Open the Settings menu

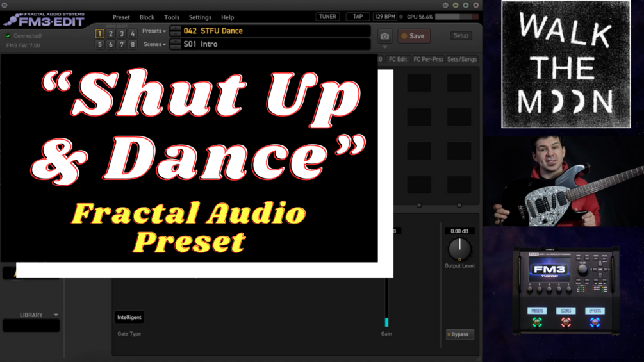click(x=200, y=17)
